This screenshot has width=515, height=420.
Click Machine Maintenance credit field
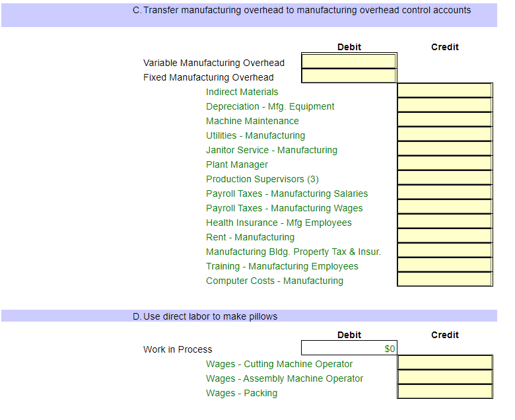click(445, 120)
